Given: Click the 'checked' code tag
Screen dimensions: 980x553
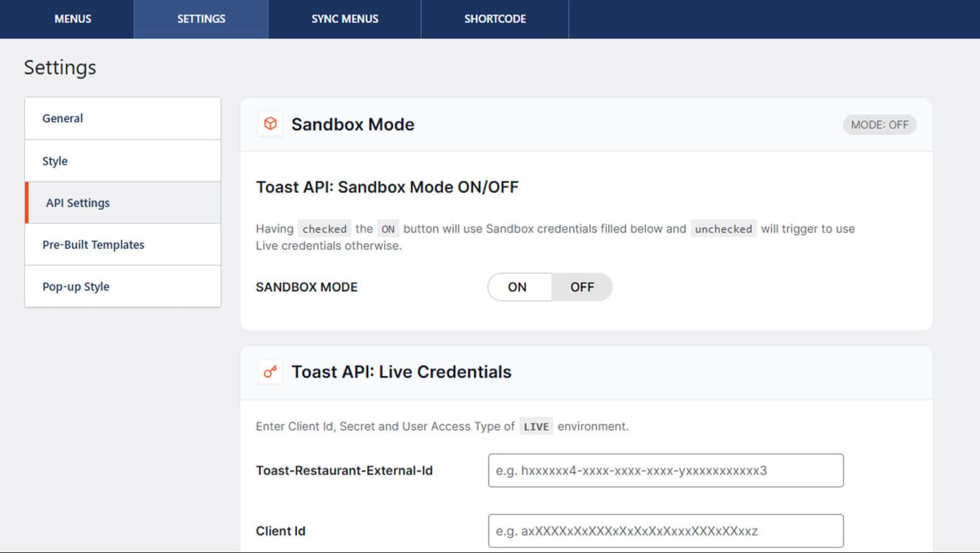Looking at the screenshot, I should tap(324, 229).
